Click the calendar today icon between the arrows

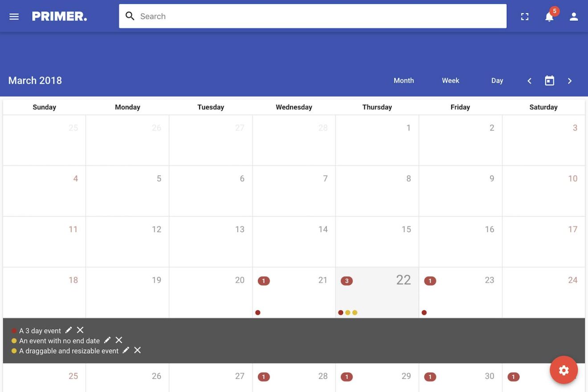tap(549, 81)
